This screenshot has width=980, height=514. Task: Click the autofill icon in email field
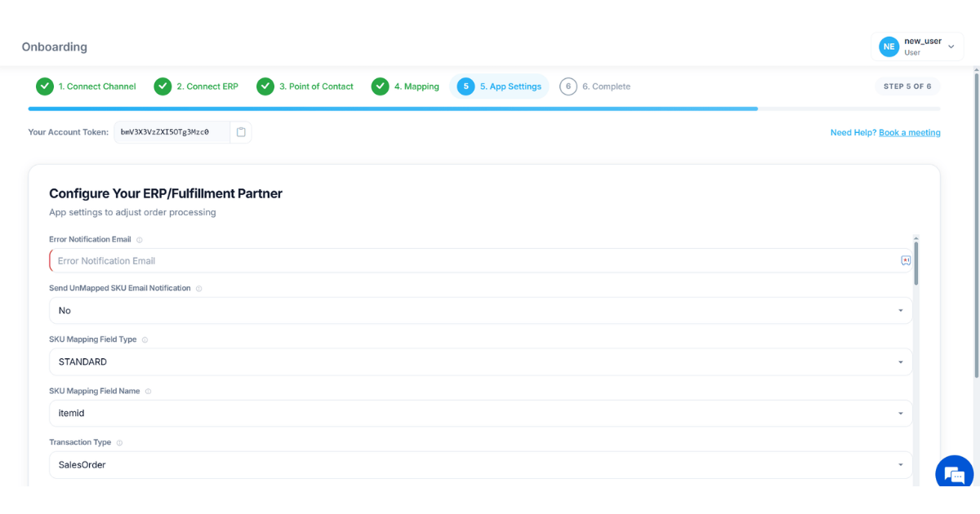point(906,261)
